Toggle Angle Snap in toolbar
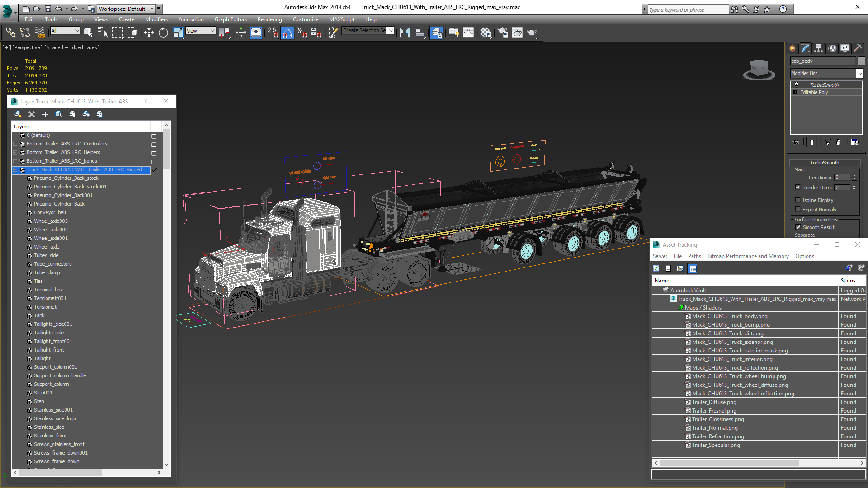The height and width of the screenshot is (488, 868). click(288, 32)
